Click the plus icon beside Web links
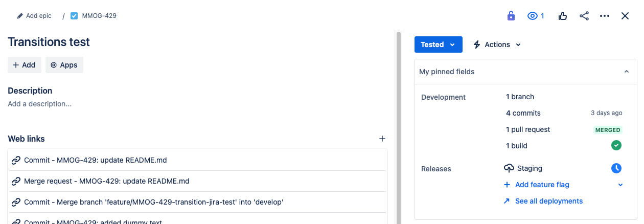 [382, 139]
